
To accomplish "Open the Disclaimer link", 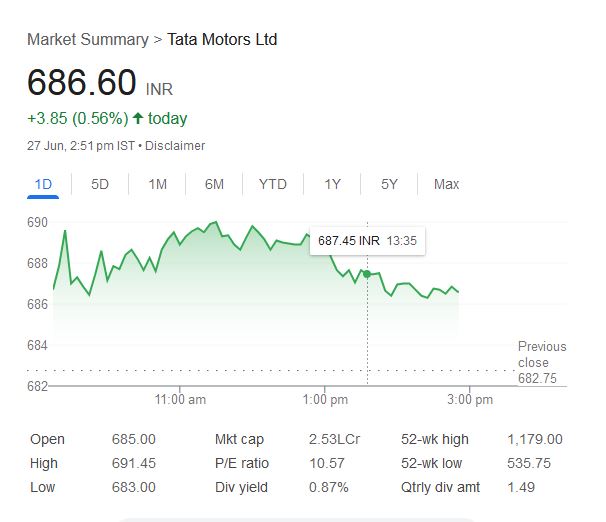I will click(x=177, y=146).
